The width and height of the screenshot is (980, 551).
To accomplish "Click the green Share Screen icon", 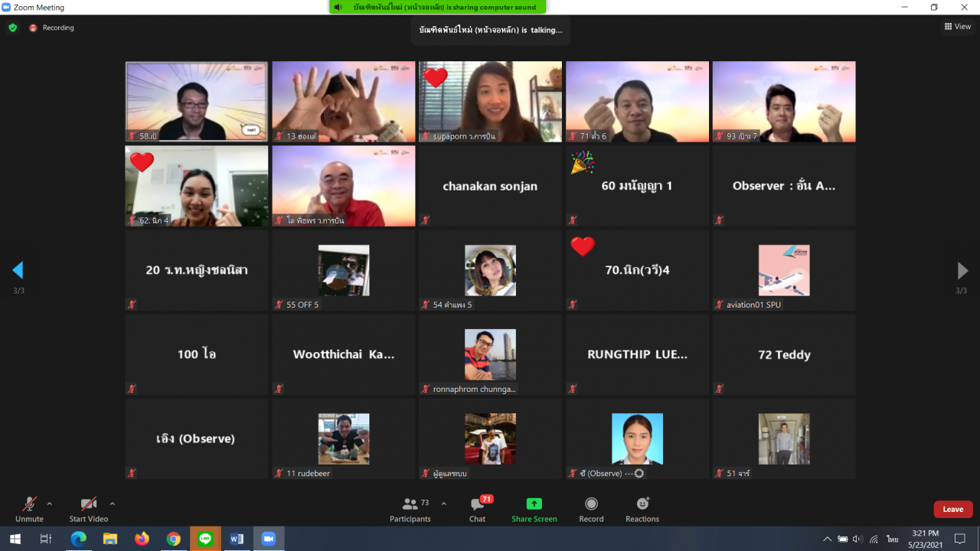I will point(534,504).
